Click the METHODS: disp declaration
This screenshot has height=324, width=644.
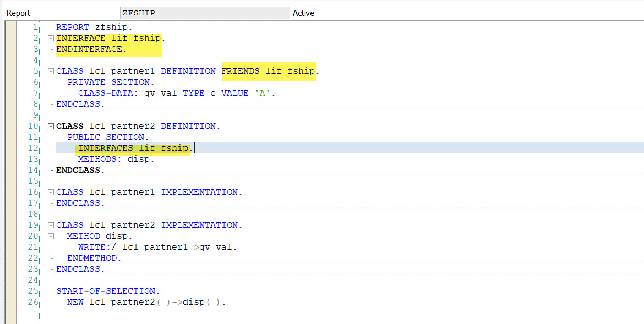coord(113,158)
